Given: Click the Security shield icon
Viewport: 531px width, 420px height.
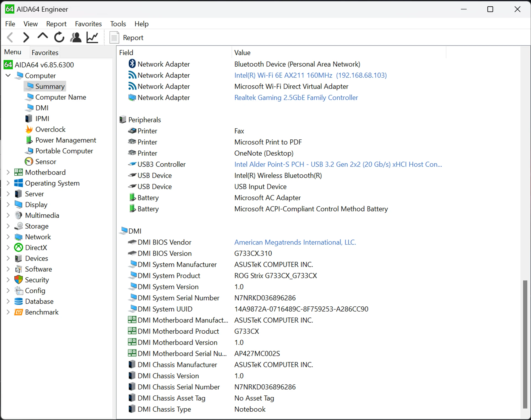Looking at the screenshot, I should pyautogui.click(x=19, y=280).
